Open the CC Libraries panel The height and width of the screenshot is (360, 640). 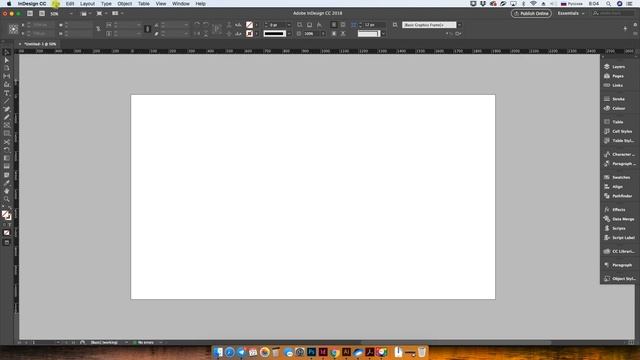(x=618, y=251)
